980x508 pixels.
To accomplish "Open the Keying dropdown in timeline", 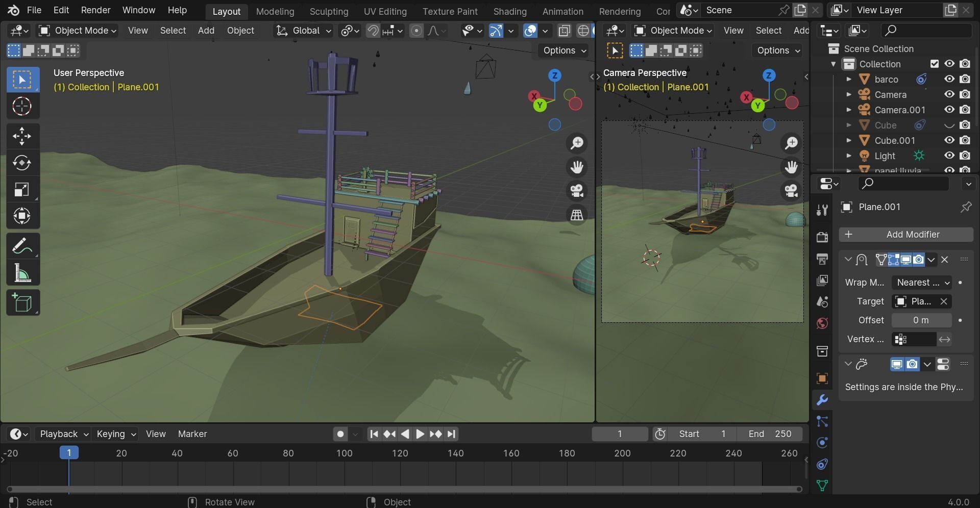I will tap(116, 434).
